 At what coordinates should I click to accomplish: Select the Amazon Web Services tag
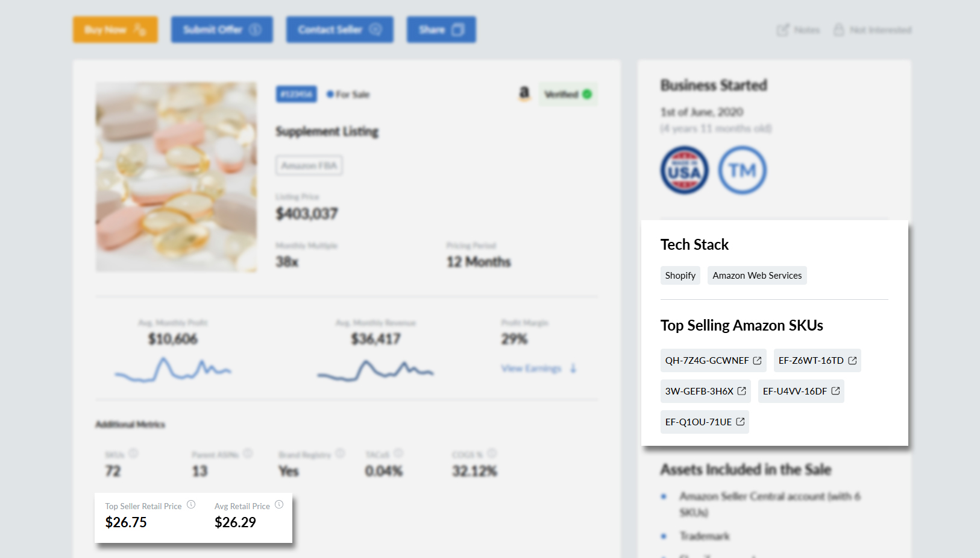point(756,276)
